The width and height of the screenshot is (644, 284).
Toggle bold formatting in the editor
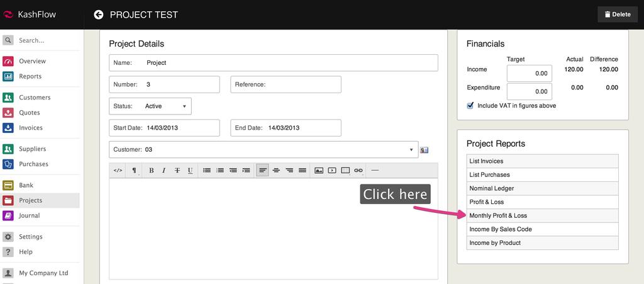151,170
